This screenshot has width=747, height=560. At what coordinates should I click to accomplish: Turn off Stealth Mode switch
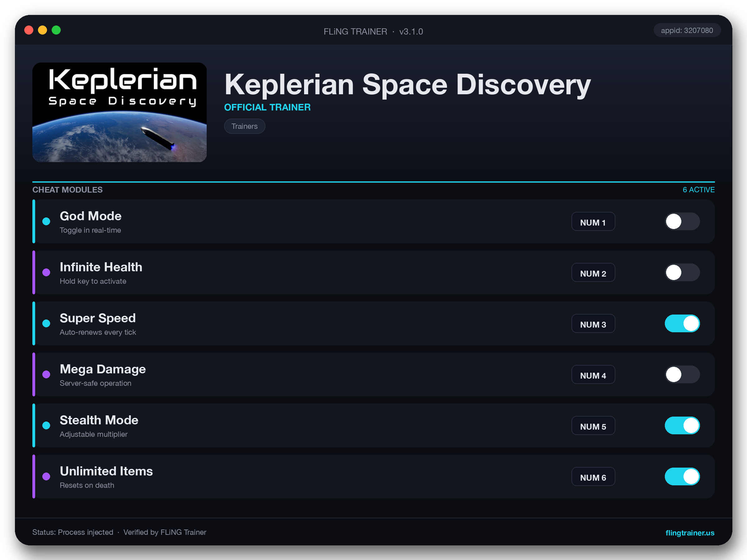click(682, 425)
